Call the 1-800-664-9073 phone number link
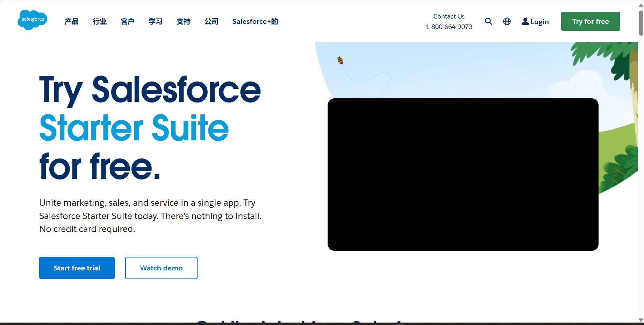Image resolution: width=644 pixels, height=325 pixels. (x=449, y=27)
